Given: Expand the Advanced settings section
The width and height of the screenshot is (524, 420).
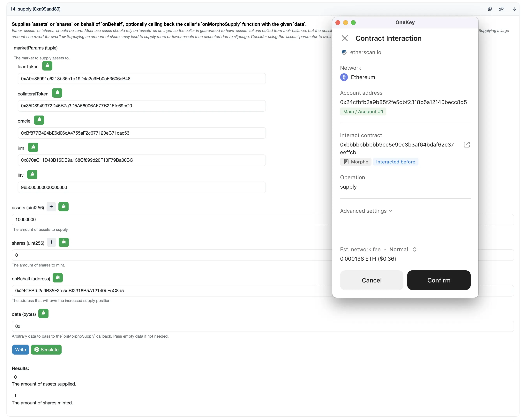Looking at the screenshot, I should click(367, 211).
